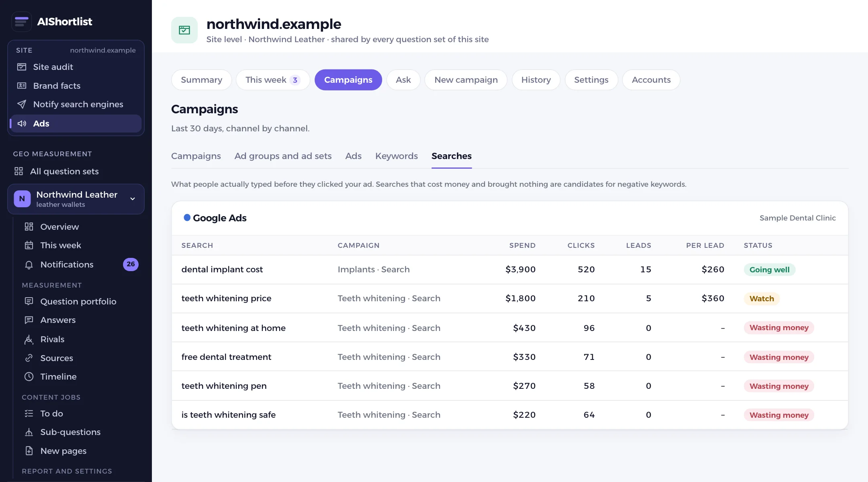Click the 'Sample Dental Clinic' account label
The width and height of the screenshot is (868, 482).
click(x=798, y=218)
